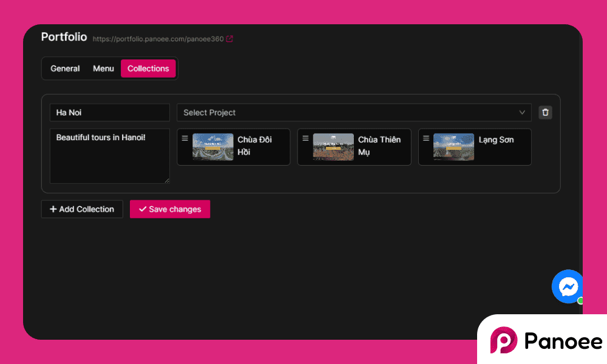
Task: Click the drag handle for Chùa Đôi Hồi
Action: [185, 138]
